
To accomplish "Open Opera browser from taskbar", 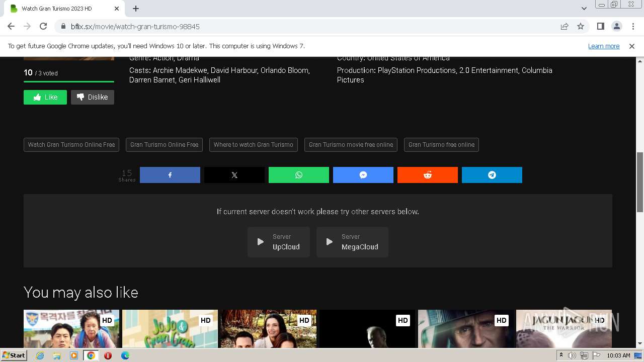I will coord(108,355).
